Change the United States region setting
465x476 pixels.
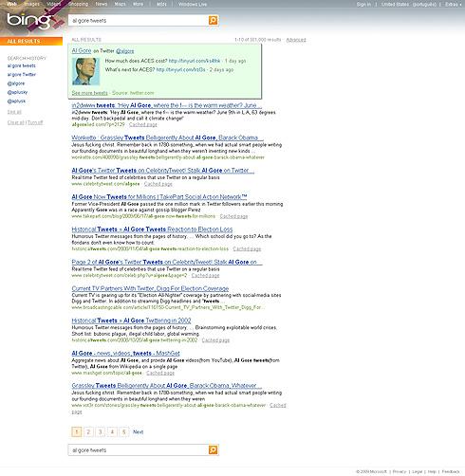pyautogui.click(x=408, y=4)
